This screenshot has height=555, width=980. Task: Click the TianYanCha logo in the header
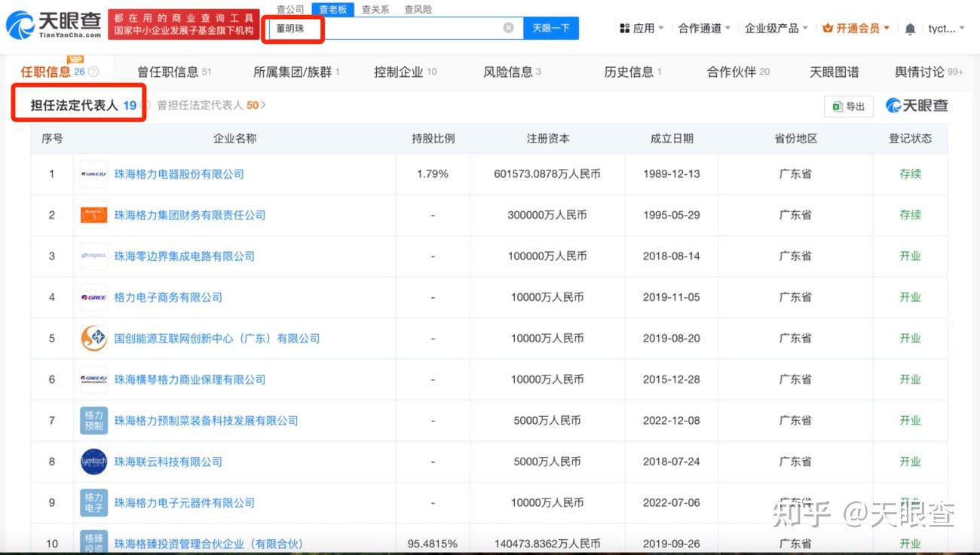[54, 25]
